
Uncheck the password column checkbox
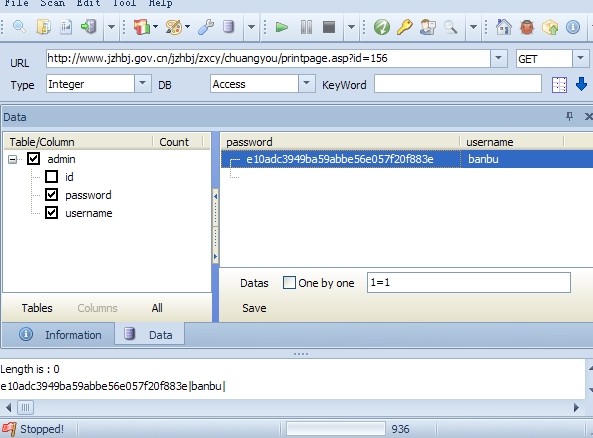pyautogui.click(x=51, y=195)
